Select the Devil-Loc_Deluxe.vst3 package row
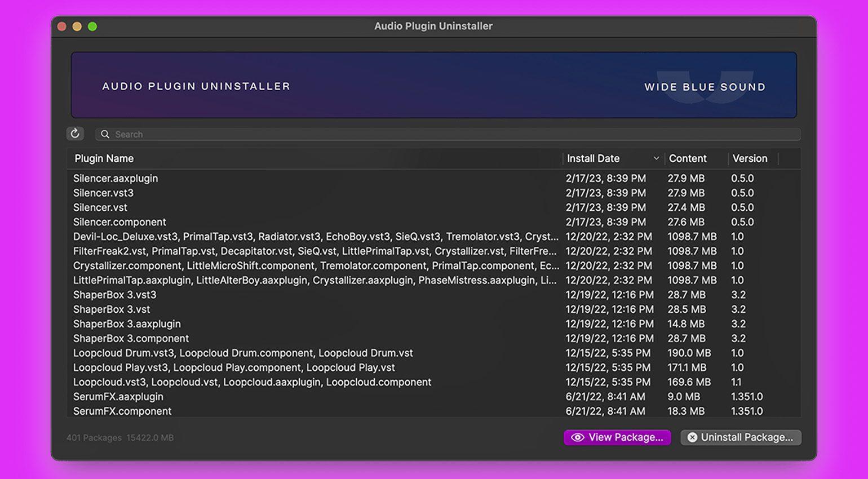Image resolution: width=868 pixels, height=479 pixels. (x=433, y=237)
